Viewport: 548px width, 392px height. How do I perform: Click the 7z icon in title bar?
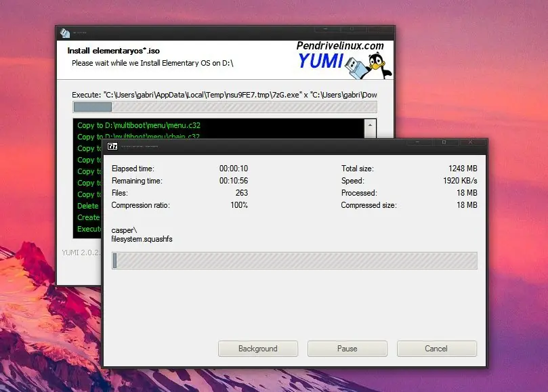112,146
